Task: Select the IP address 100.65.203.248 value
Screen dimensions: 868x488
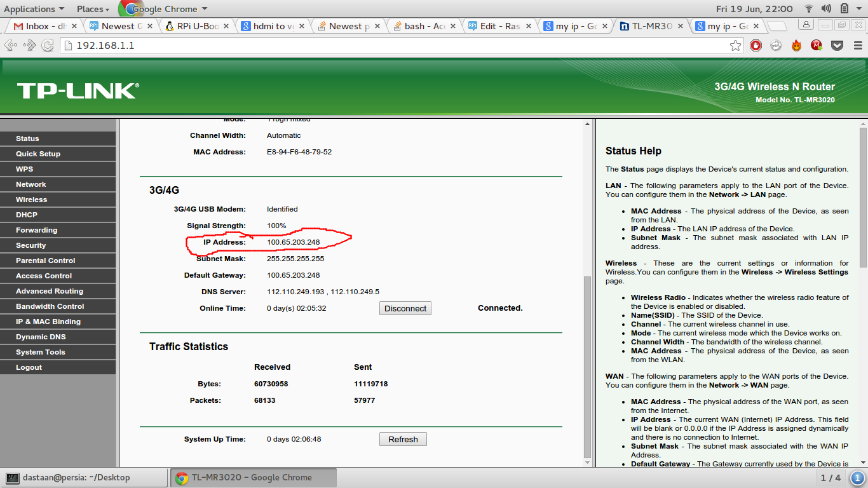Action: 293,242
